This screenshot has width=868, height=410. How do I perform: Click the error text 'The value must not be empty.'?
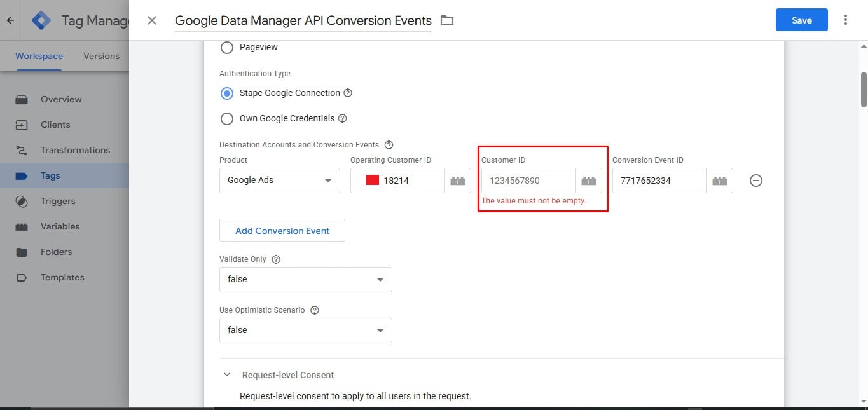coord(534,201)
